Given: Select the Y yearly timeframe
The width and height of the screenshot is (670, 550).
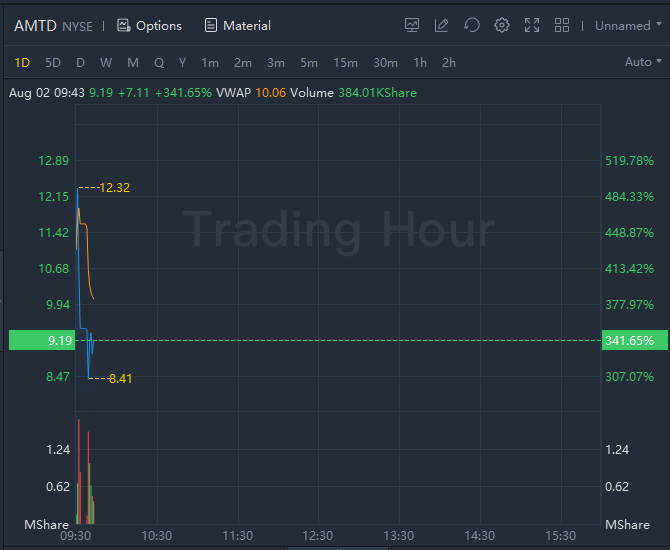Looking at the screenshot, I should [182, 63].
